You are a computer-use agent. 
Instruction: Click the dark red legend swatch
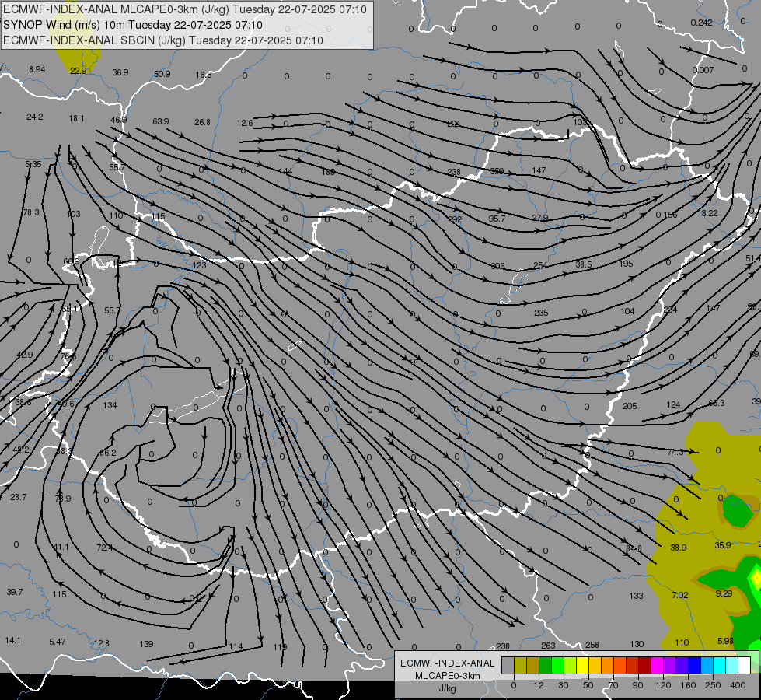(645, 665)
